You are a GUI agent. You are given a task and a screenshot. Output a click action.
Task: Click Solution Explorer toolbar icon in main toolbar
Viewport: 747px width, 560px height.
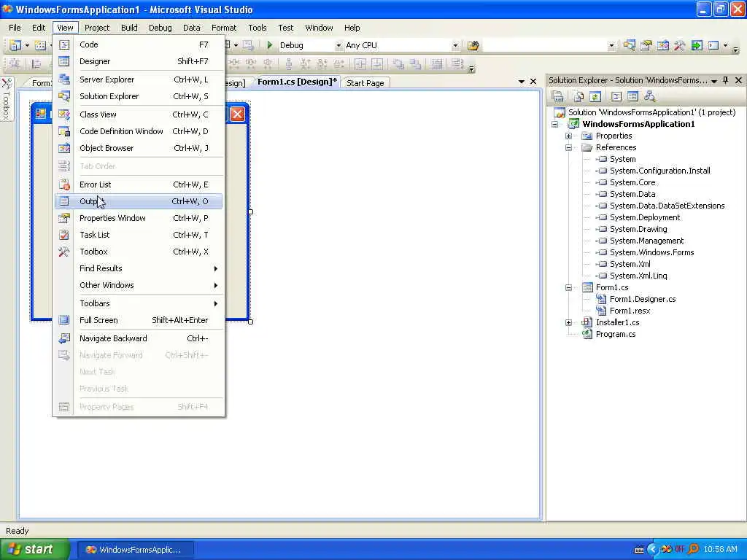click(630, 45)
